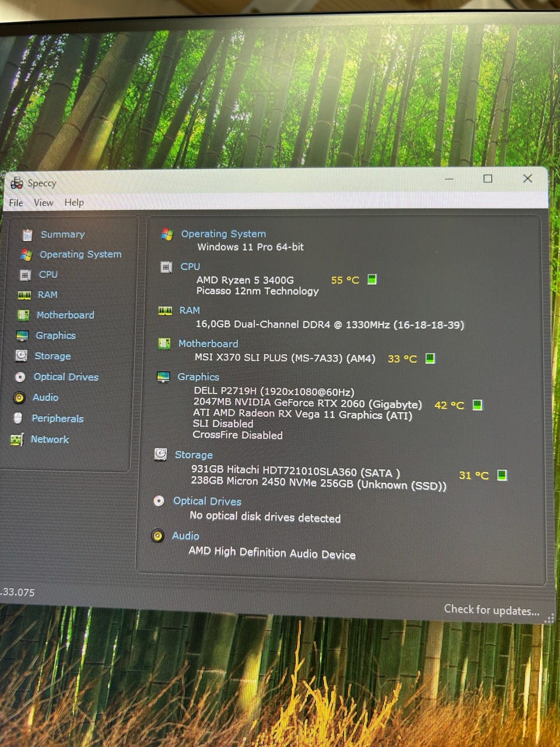Click chip icon beside CPU heading
Screen dimensions: 560x747
166,267
